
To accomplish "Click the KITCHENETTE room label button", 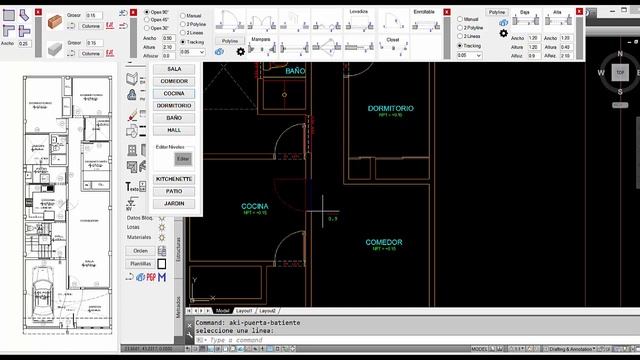I will [174, 179].
